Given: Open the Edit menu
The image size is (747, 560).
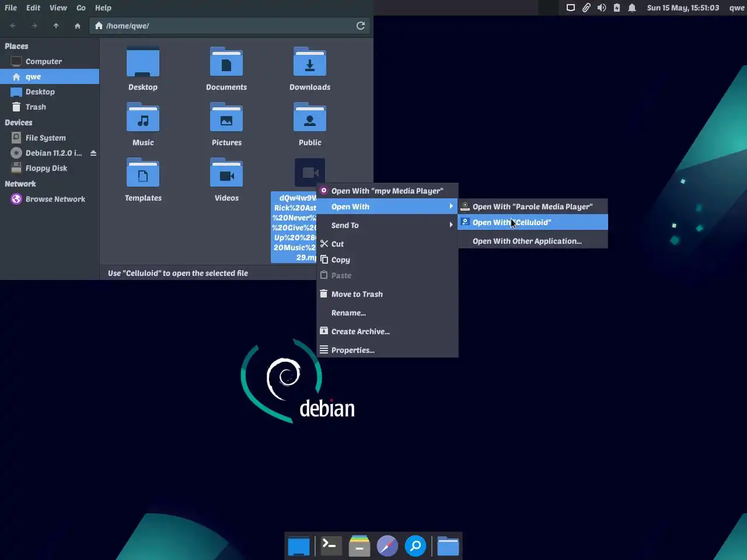Looking at the screenshot, I should [x=33, y=8].
